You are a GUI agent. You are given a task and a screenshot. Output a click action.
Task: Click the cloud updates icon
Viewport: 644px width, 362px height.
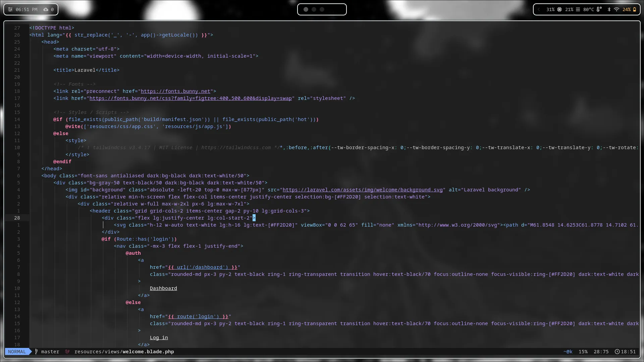[46, 9]
